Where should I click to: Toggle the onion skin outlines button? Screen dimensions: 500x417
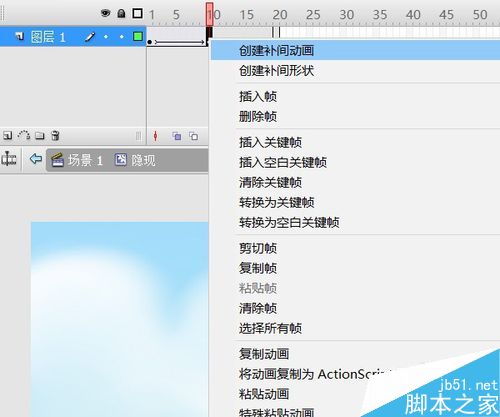(194, 136)
